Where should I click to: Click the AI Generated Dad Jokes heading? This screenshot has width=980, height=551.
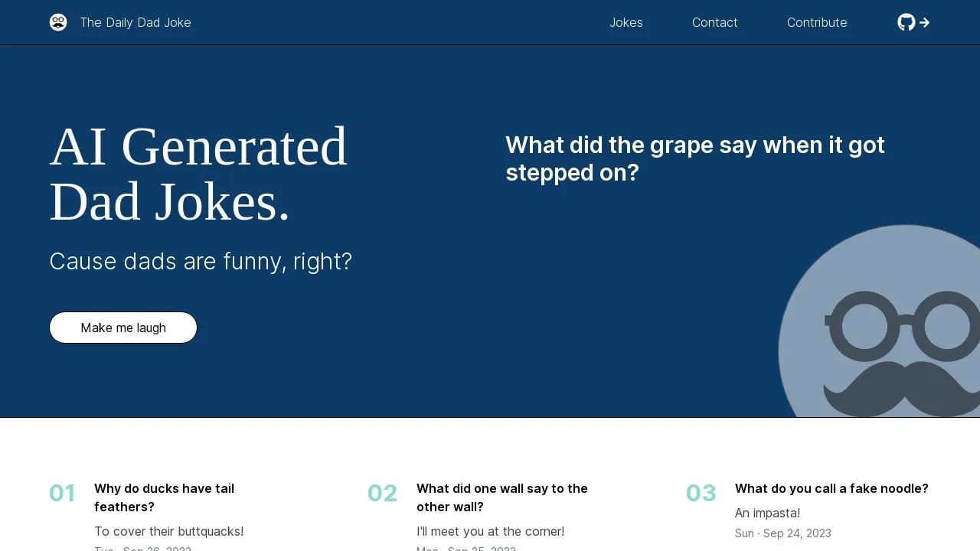tap(198, 174)
